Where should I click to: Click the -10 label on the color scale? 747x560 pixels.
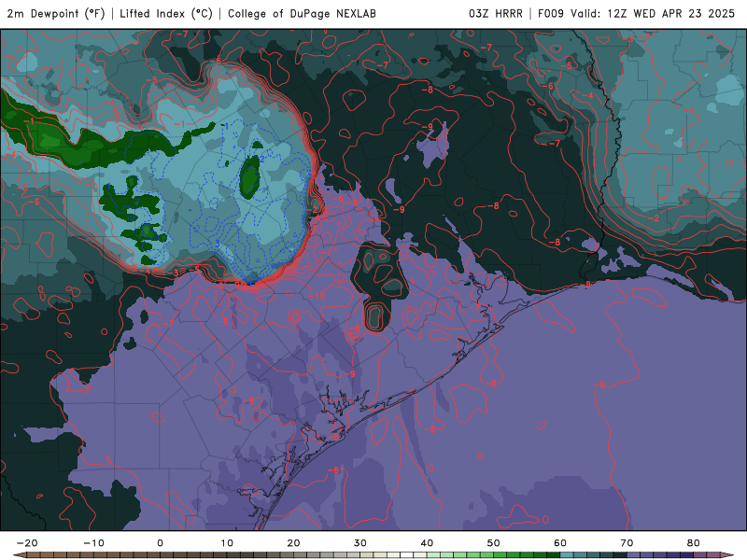coord(94,543)
